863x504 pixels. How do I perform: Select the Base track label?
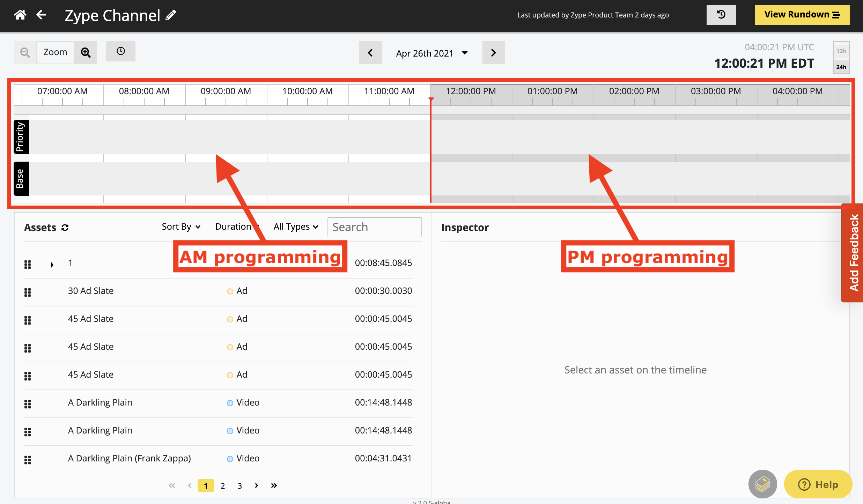coord(21,179)
